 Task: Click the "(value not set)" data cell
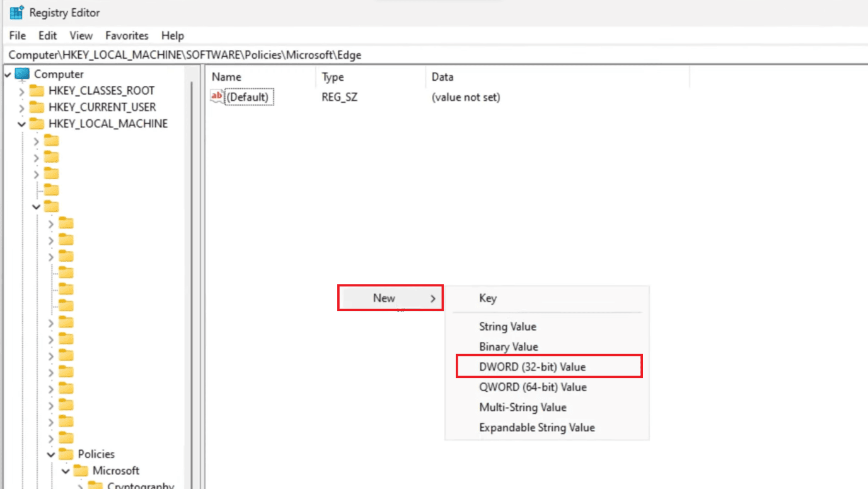click(x=466, y=97)
